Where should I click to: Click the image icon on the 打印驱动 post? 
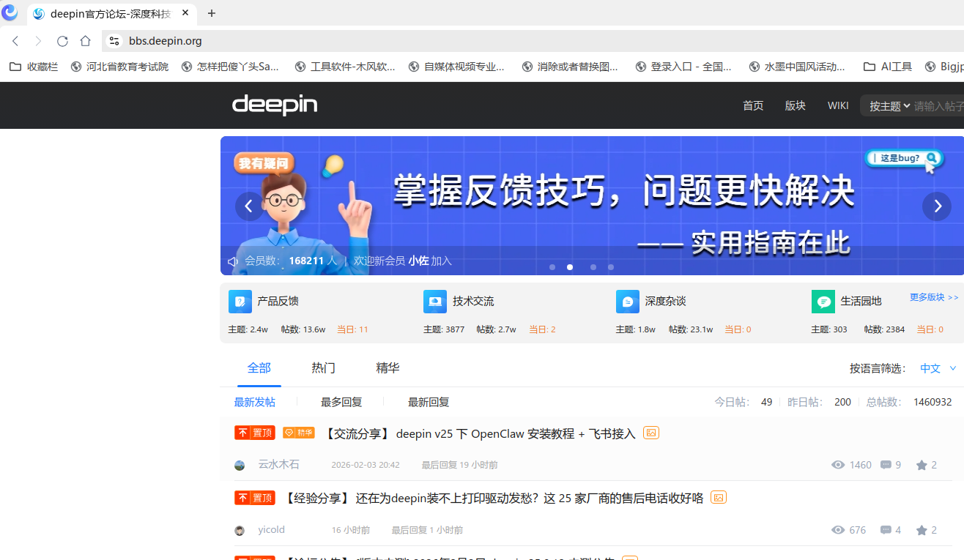[719, 497]
